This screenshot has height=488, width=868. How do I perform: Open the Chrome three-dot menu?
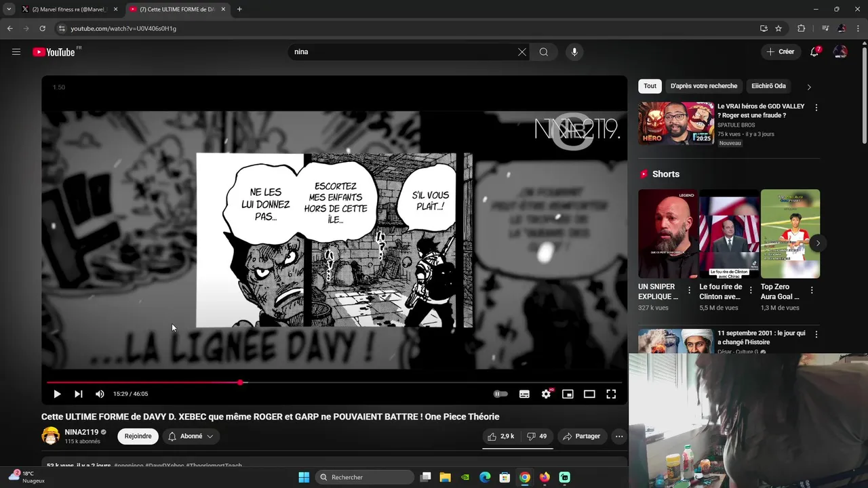pyautogui.click(x=859, y=28)
